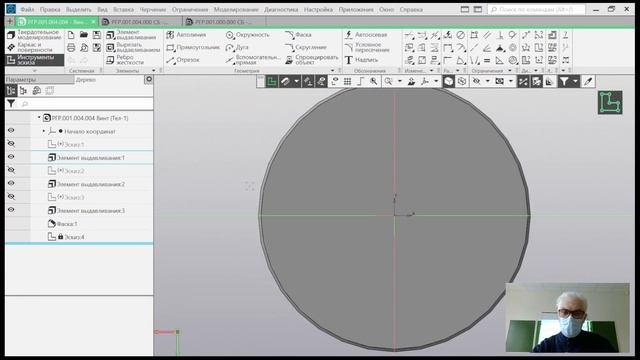Image resolution: width=640 pixels, height=360 pixels.
Task: Select the Дуга arc tool
Action: (x=237, y=47)
